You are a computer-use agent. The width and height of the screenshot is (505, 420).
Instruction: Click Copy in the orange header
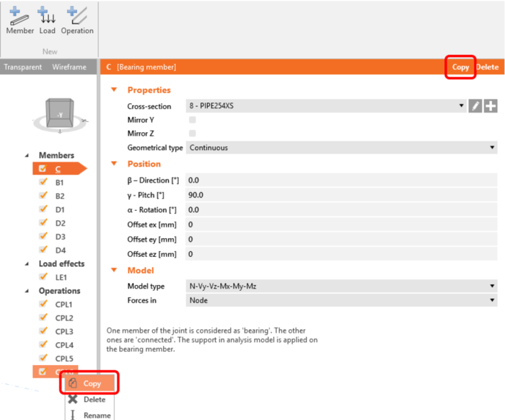pos(460,67)
